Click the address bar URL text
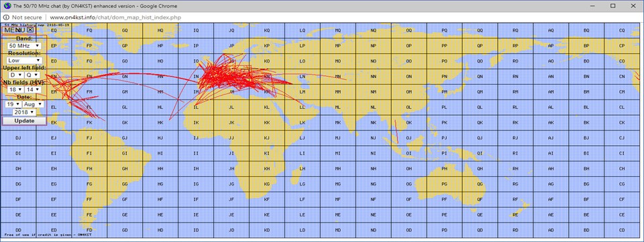 coord(115,17)
